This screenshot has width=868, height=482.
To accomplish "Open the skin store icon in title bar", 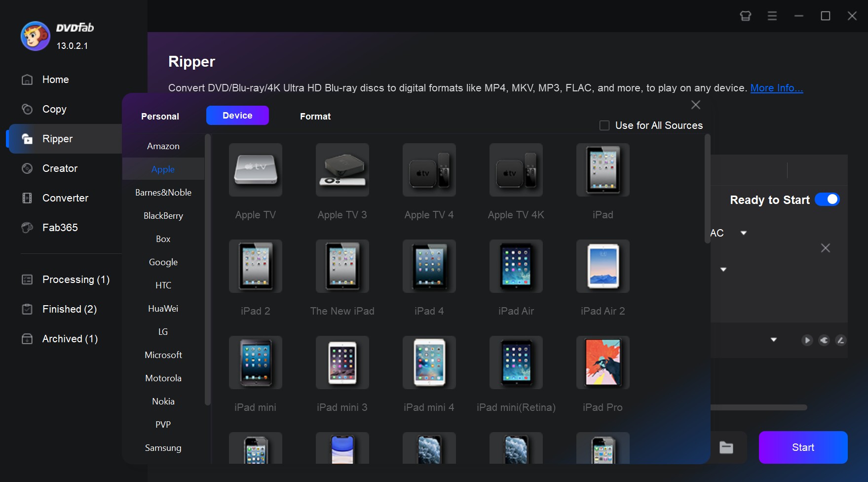I will (x=746, y=16).
